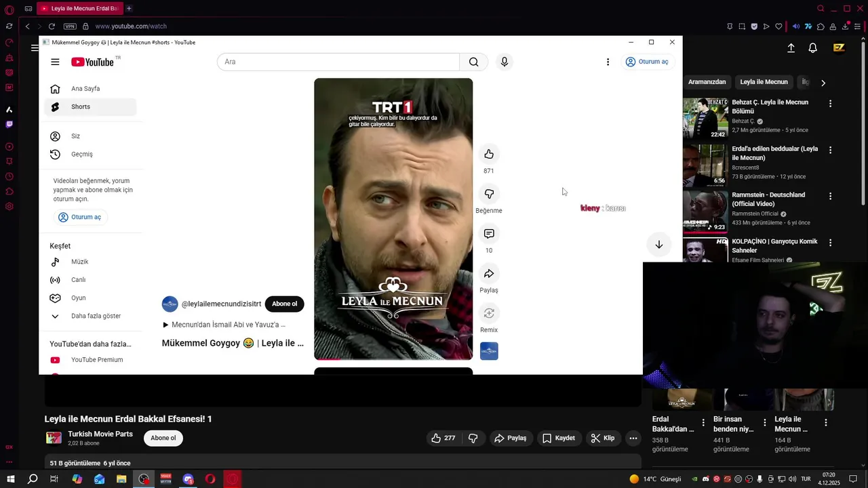Open Geçmiş history in sidebar
The width and height of the screenshot is (868, 488).
point(90,154)
